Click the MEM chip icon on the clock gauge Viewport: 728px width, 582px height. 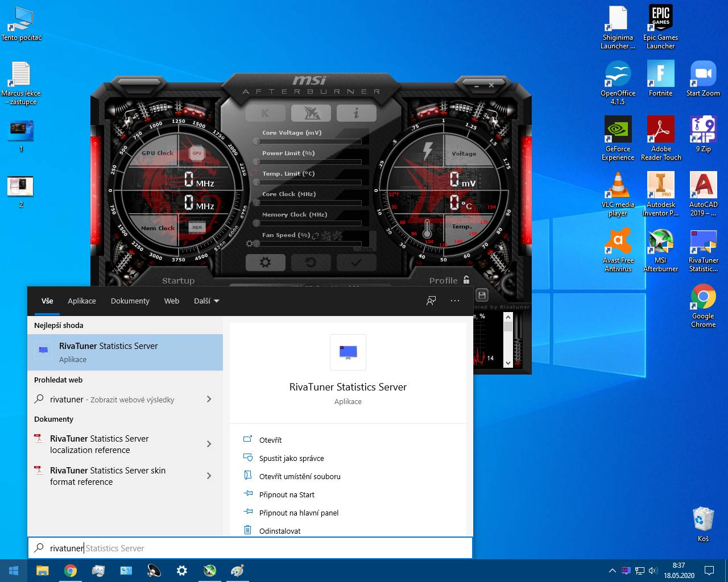(197, 227)
